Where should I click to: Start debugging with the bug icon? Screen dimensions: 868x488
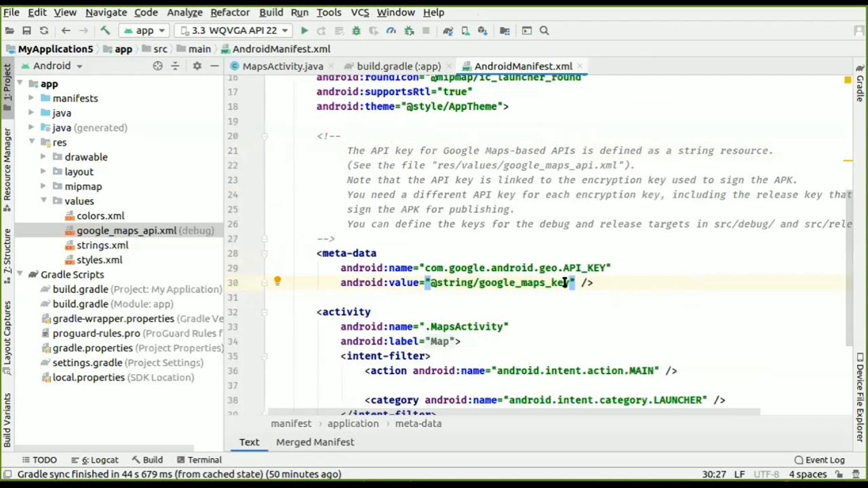(x=356, y=30)
